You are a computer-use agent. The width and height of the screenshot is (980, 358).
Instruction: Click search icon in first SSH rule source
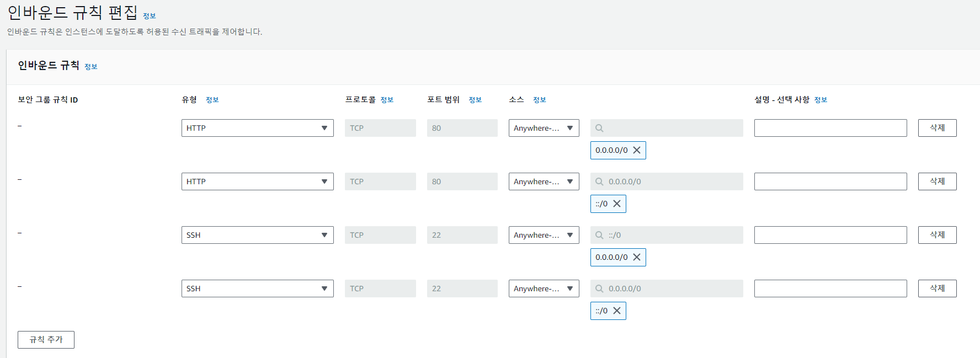pyautogui.click(x=599, y=235)
